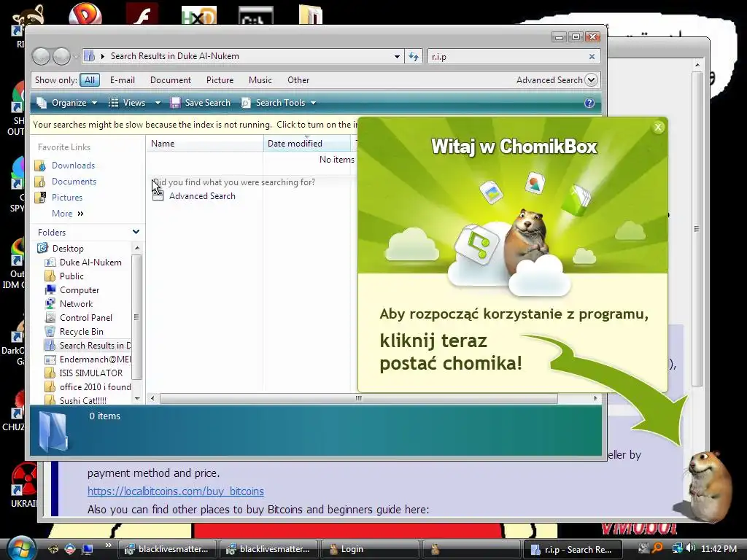Open Control Panel in the folder tree
This screenshot has height=560, width=747.
click(86, 317)
